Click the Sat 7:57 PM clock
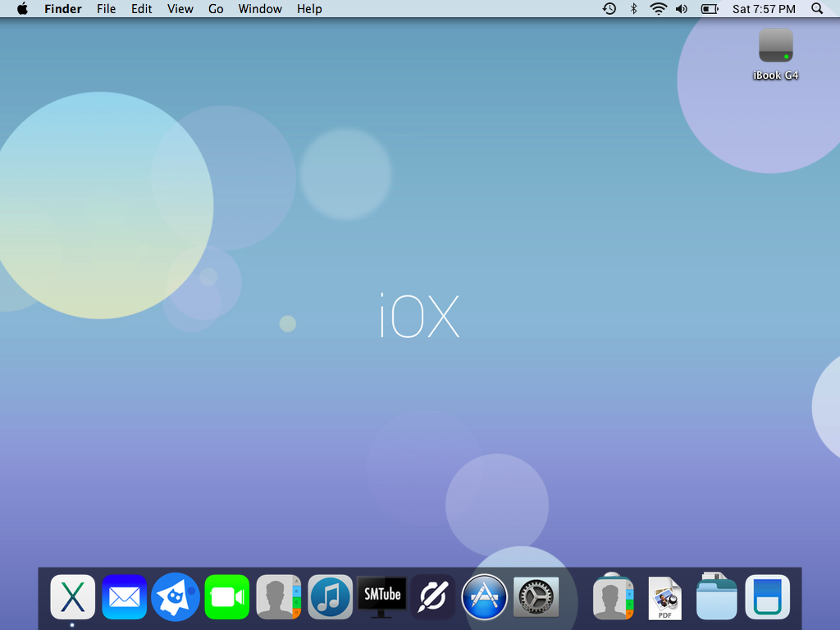Viewport: 840px width, 630px height. pyautogui.click(x=764, y=8)
